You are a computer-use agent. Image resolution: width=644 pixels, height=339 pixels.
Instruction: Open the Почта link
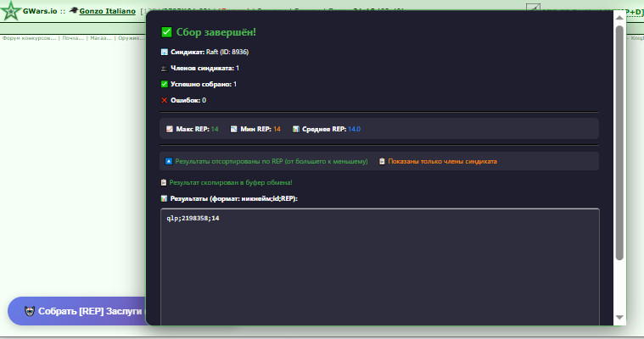pos(73,38)
